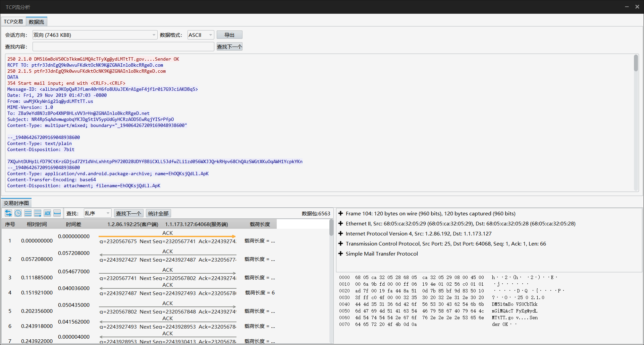The image size is (644, 345).
Task: Click the horizontal bar segment icon
Action: [x=57, y=213]
